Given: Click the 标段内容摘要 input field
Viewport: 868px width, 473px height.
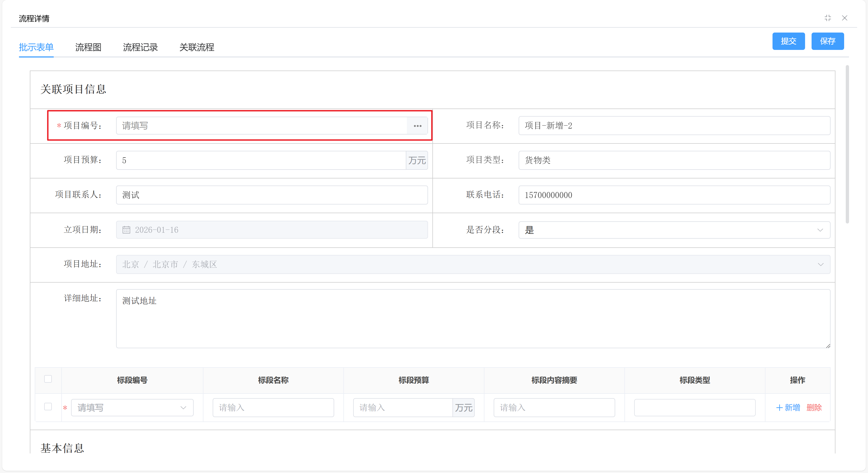Looking at the screenshot, I should point(554,408).
